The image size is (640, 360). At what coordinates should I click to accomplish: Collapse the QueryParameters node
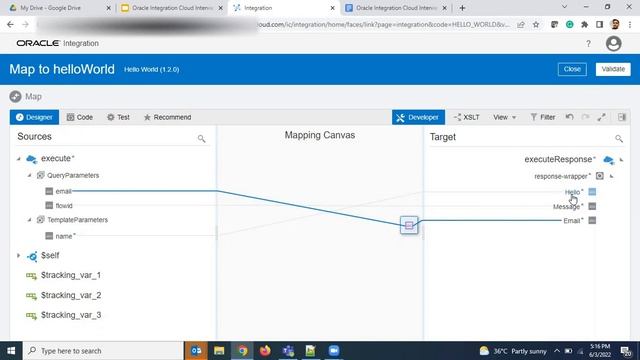tap(29, 175)
